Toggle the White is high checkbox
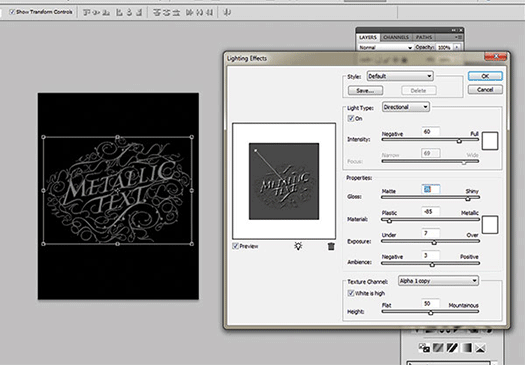Image resolution: width=525 pixels, height=365 pixels. (x=351, y=293)
